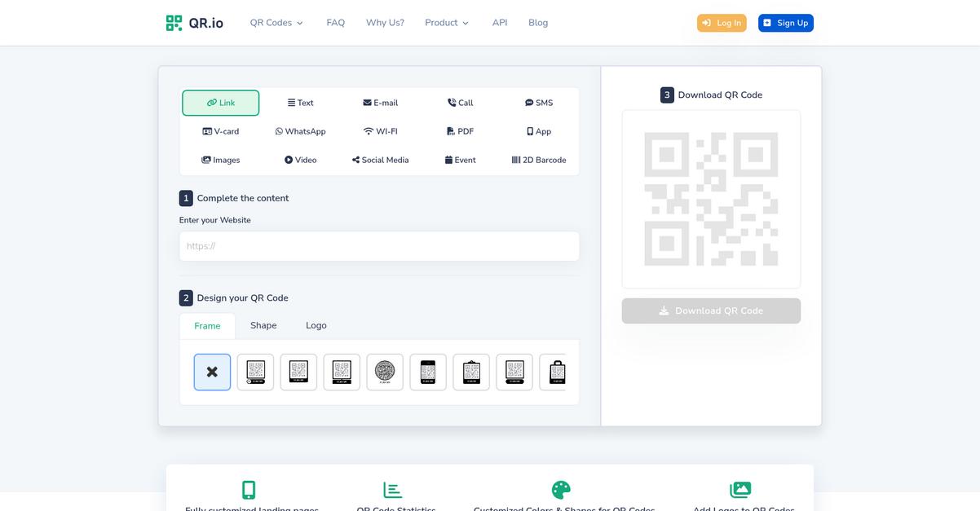Screen dimensions: 980x511
Task: Pick the shopping bag QR frame
Action: click(553, 372)
